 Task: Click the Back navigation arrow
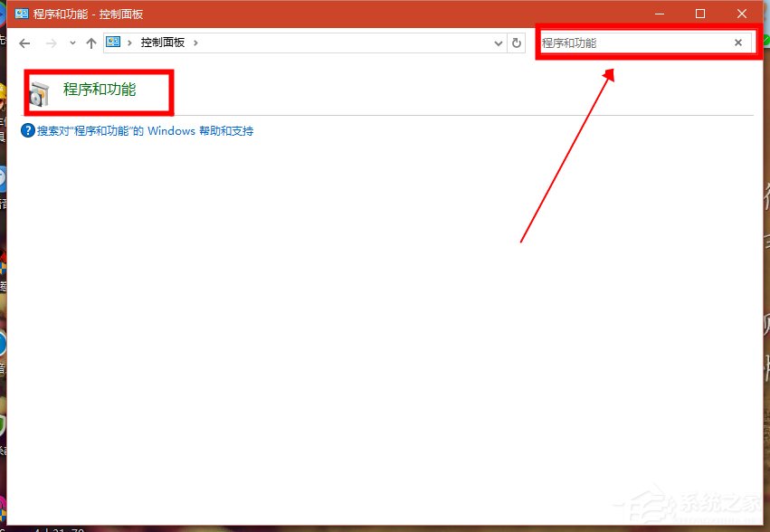(x=24, y=43)
